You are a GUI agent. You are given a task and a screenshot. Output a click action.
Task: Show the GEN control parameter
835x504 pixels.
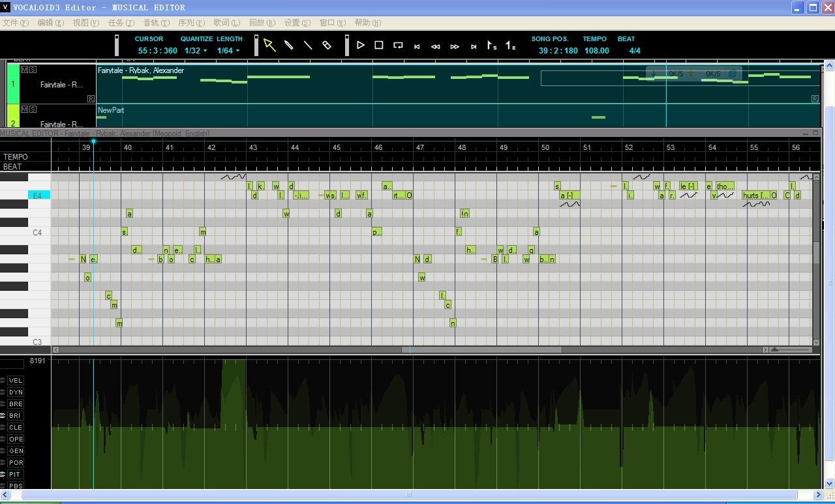click(x=16, y=451)
